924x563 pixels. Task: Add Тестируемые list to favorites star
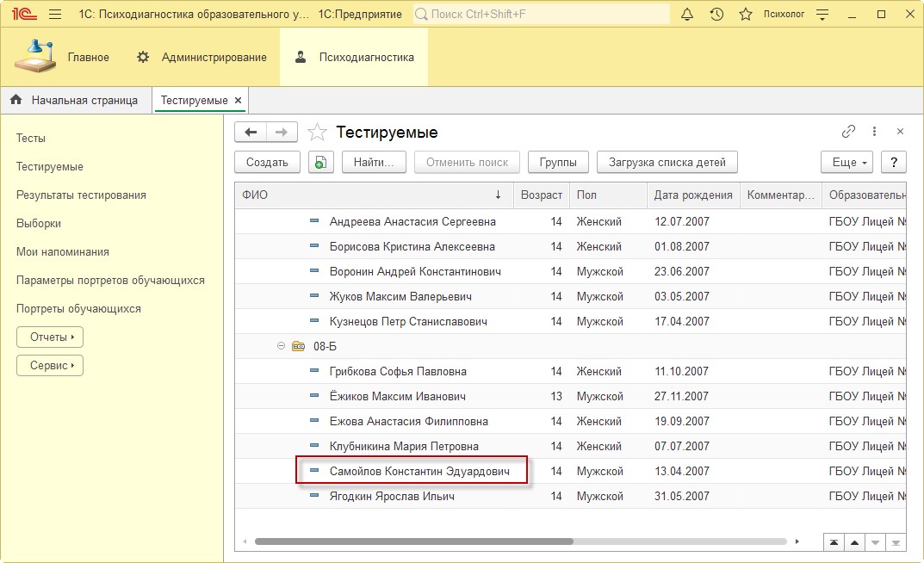point(318,133)
